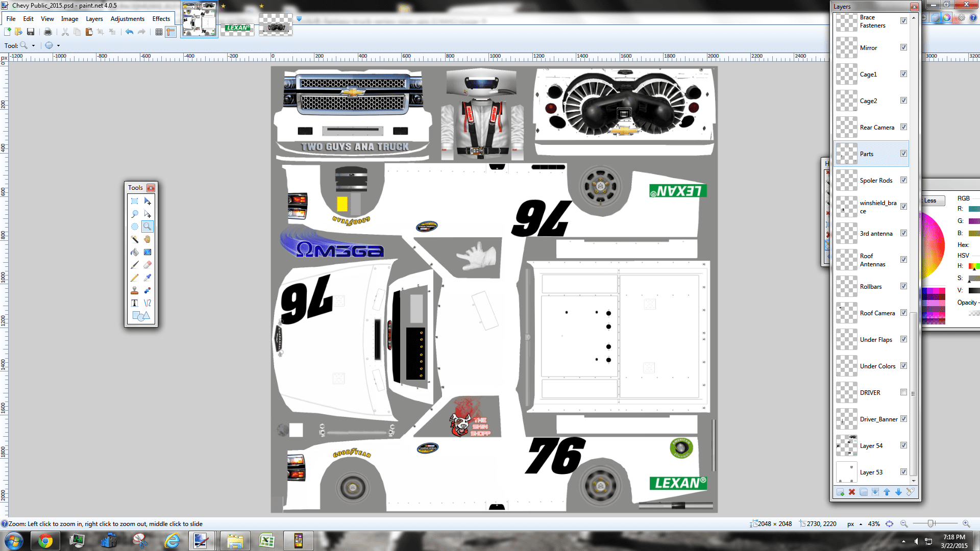The width and height of the screenshot is (980, 551).
Task: Toggle visibility of Rollbars layer
Action: pyautogui.click(x=903, y=286)
